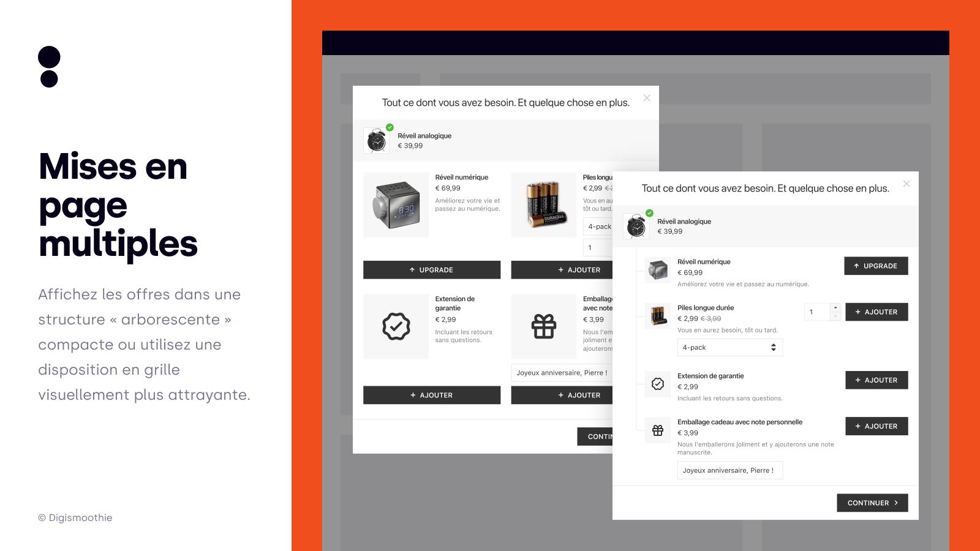Click large warranty badge icon in grid popup
This screenshot has height=551, width=980.
(396, 326)
